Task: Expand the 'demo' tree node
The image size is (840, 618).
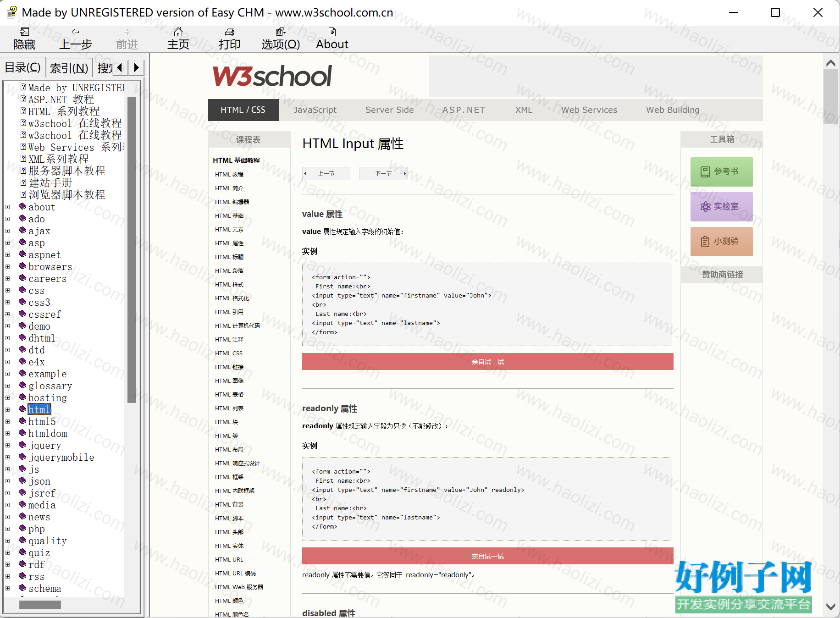Action: [x=8, y=326]
